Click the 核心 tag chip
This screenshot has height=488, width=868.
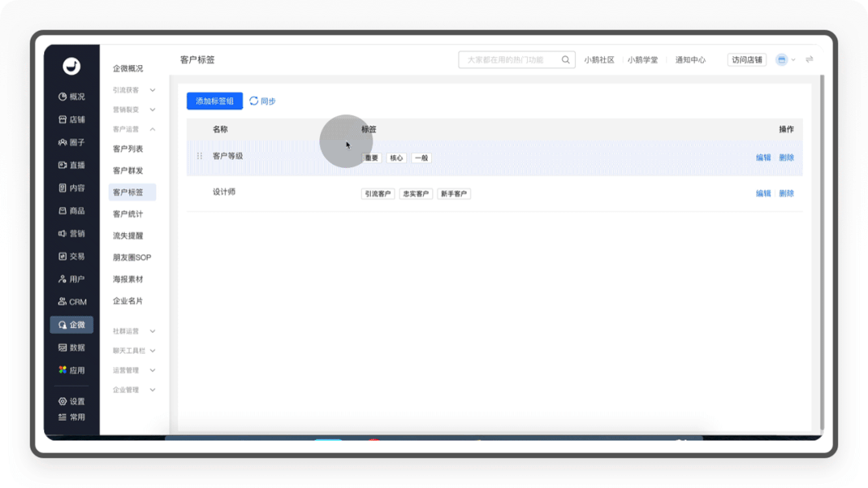(x=397, y=158)
